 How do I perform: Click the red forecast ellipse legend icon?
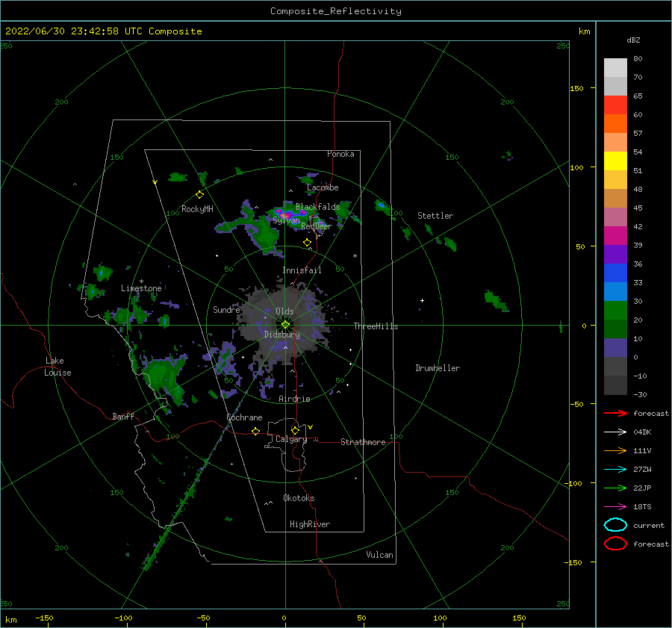pyautogui.click(x=615, y=544)
